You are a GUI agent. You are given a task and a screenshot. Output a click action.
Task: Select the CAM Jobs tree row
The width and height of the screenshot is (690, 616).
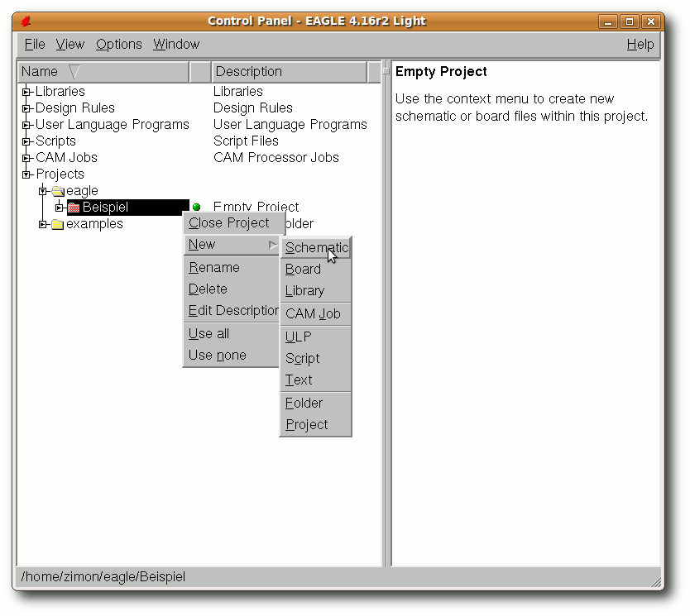[x=66, y=158]
